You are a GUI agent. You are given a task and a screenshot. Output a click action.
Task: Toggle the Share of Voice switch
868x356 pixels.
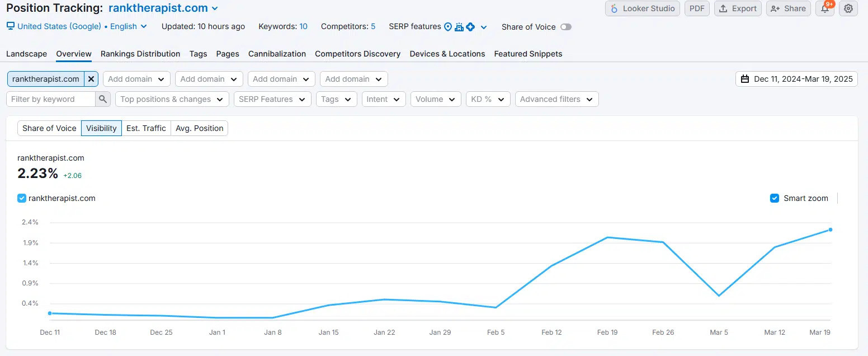point(566,27)
